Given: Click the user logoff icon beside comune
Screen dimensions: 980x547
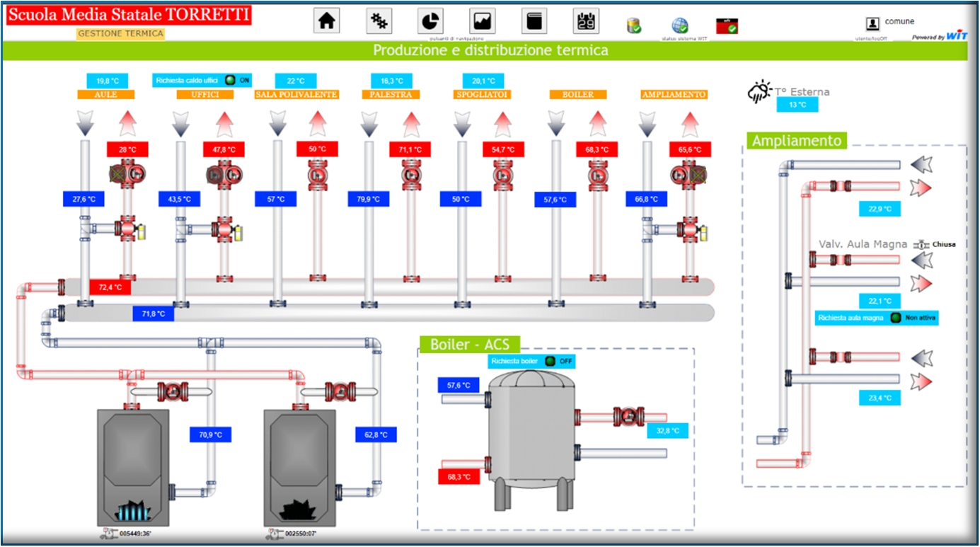Looking at the screenshot, I should (873, 23).
